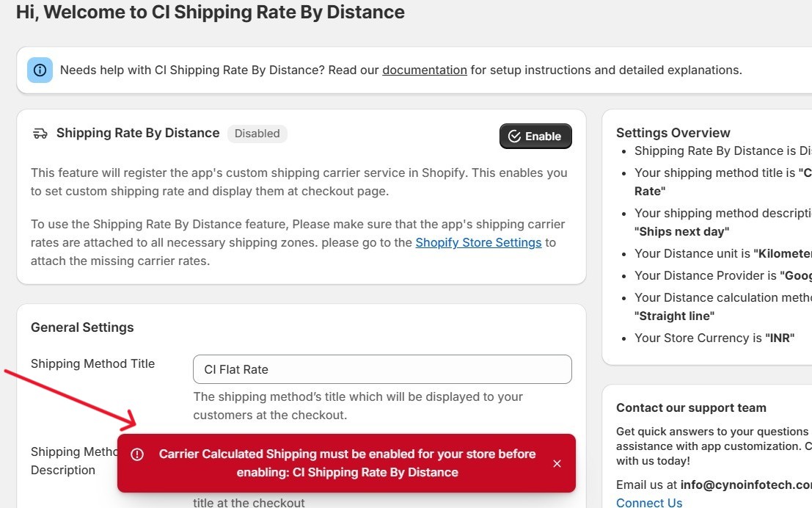
Task: Click the Connect Us link
Action: tap(648, 503)
